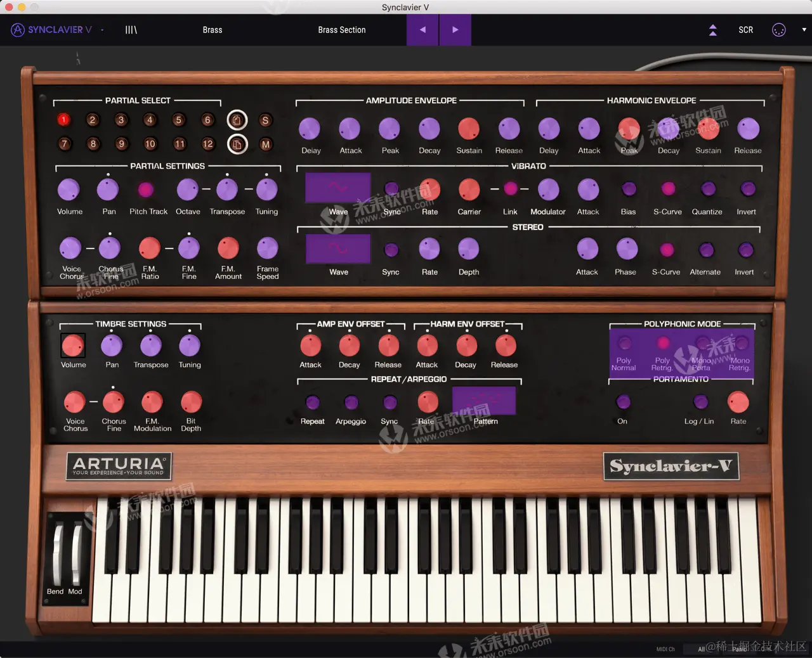Open the preset browser library icon
The image size is (812, 658).
tap(131, 30)
